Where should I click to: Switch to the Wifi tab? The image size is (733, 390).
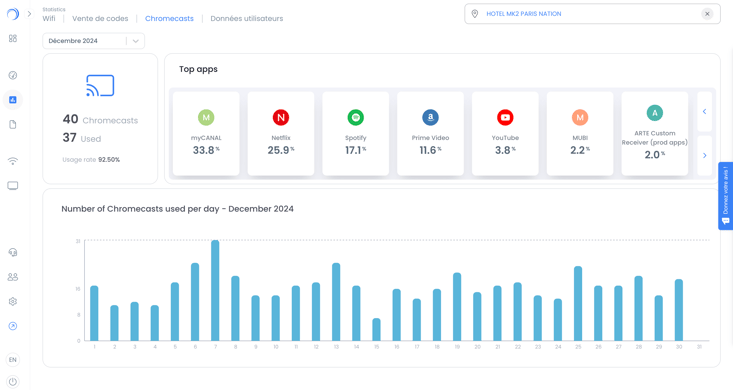(49, 18)
